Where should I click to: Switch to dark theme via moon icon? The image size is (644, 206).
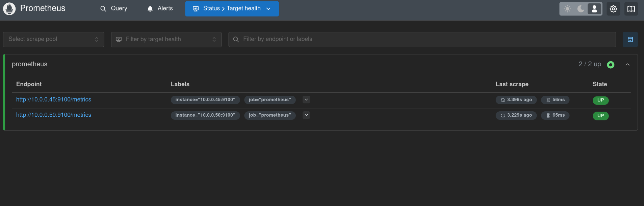coord(581,9)
